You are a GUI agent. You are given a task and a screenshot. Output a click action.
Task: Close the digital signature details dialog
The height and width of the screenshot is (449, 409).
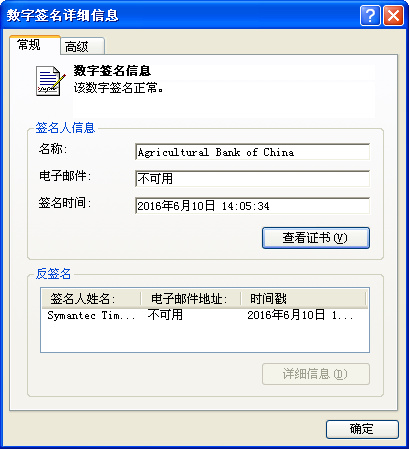[x=393, y=15]
